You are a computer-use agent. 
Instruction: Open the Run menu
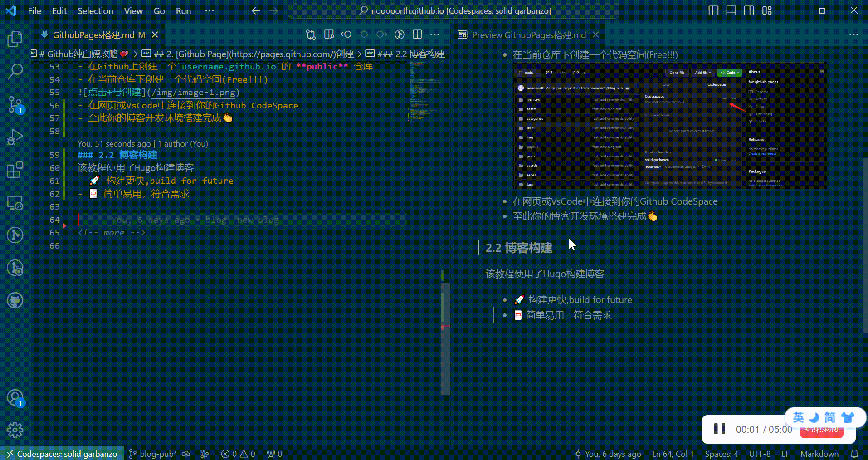[x=183, y=11]
